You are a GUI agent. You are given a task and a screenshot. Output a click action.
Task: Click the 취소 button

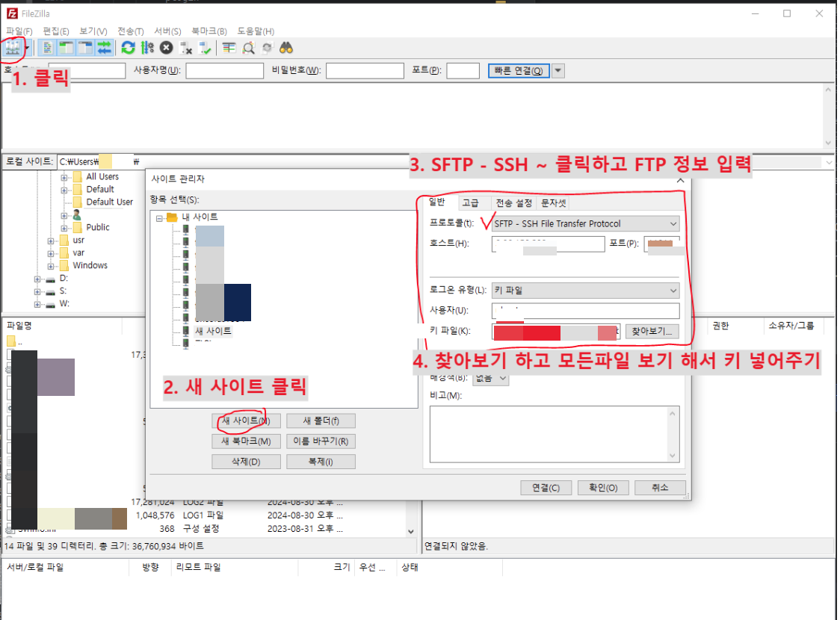(x=660, y=488)
